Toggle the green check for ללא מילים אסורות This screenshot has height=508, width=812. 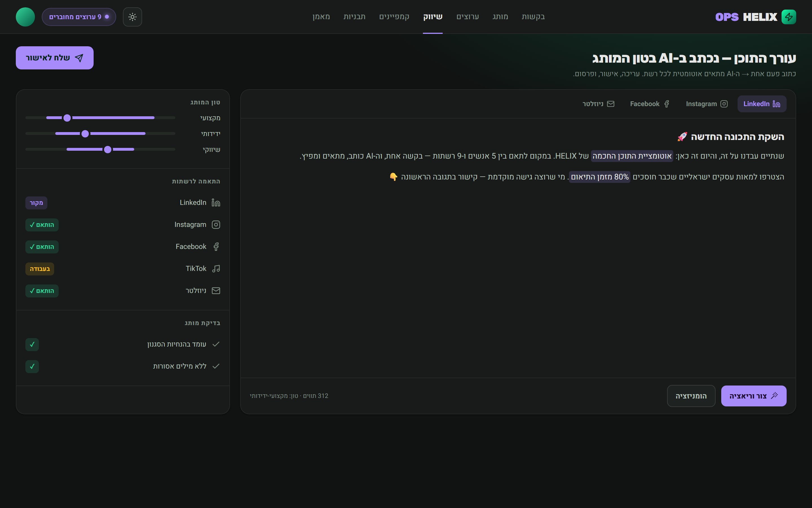[32, 366]
